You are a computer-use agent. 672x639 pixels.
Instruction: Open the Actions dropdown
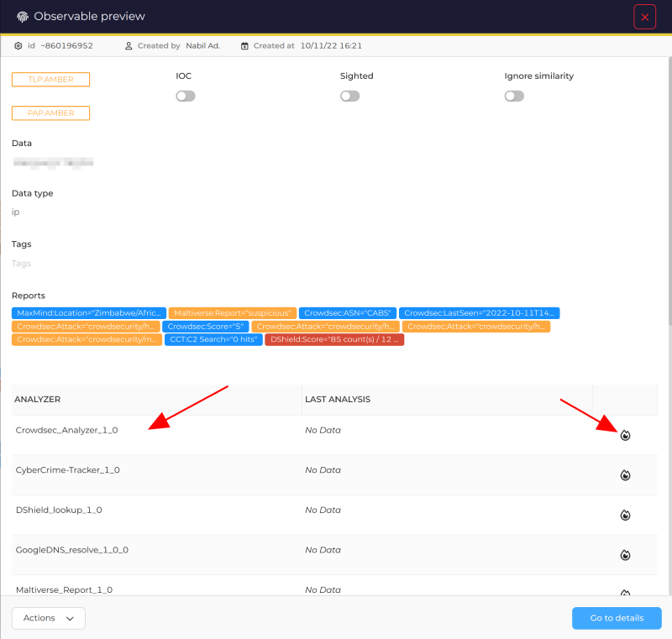click(x=48, y=618)
